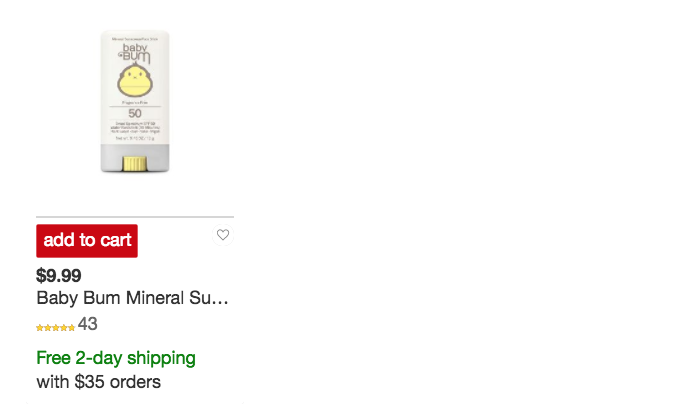Screen dimensions: 690x404
Task: Open the Baby Bum Mineral Su… product title
Action: click(x=132, y=298)
